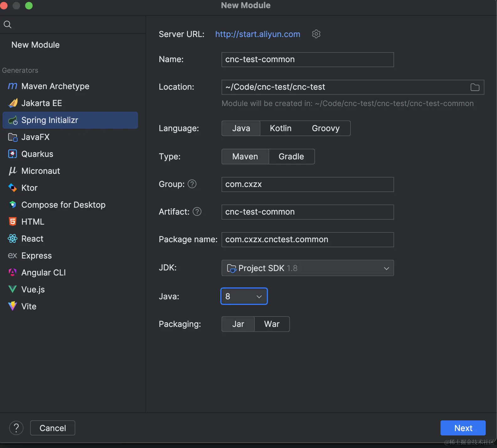Click the Cancel button
Viewport: 497px width, 448px height.
(x=53, y=428)
